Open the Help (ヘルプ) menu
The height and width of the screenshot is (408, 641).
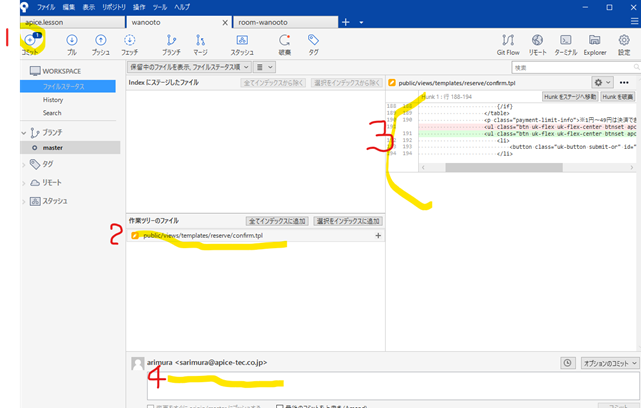[x=182, y=7]
